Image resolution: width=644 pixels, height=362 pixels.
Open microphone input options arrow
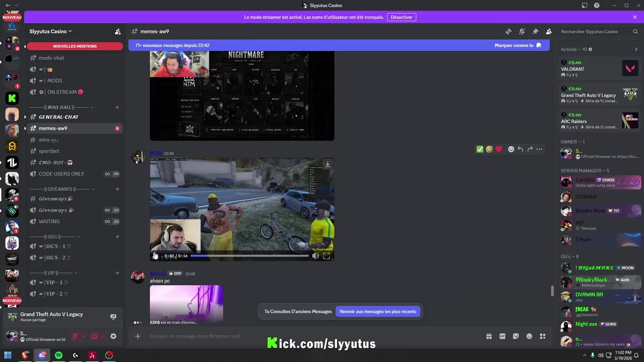(84, 336)
